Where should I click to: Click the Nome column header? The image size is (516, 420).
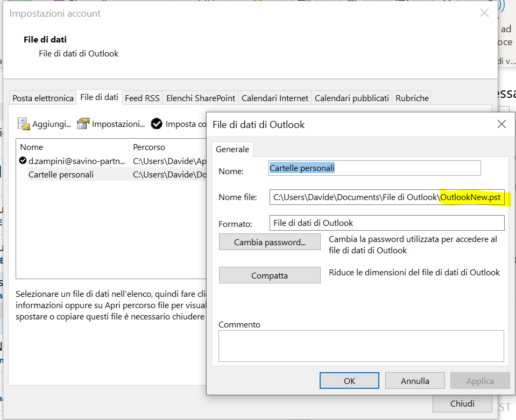73,147
